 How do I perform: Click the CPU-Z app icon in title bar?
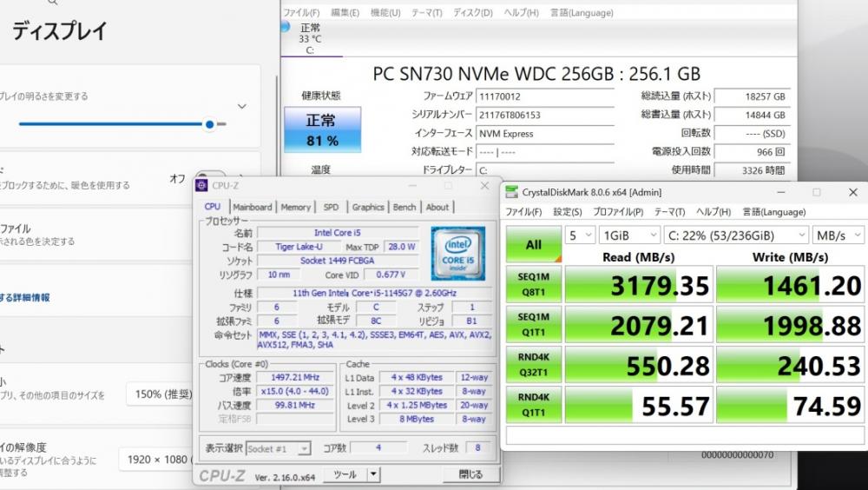pos(201,185)
